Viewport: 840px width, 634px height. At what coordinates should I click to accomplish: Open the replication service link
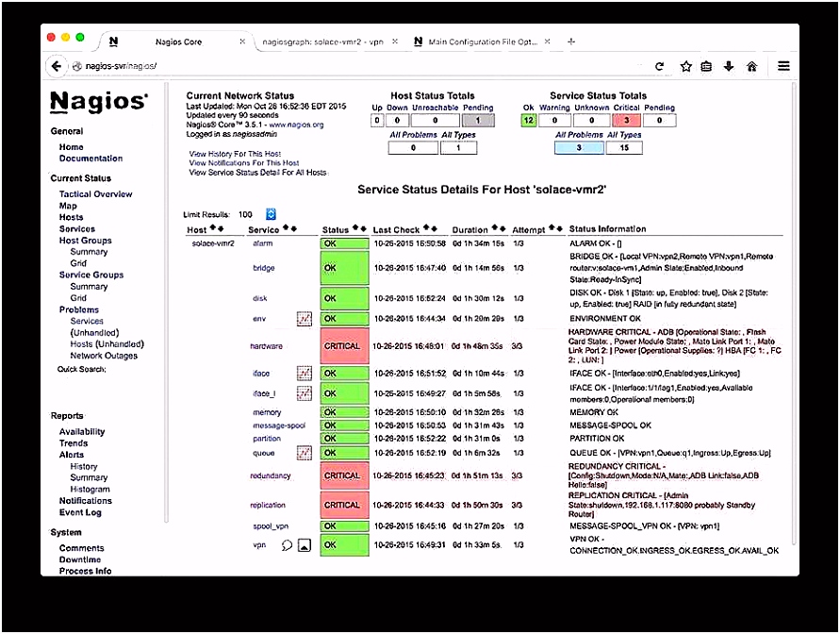pyautogui.click(x=268, y=505)
